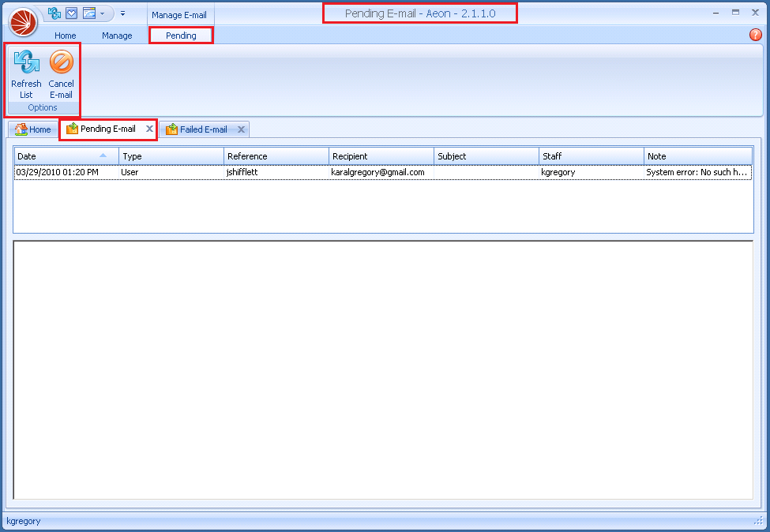This screenshot has width=770, height=532.
Task: Select the Home ribbon tab
Action: click(65, 35)
